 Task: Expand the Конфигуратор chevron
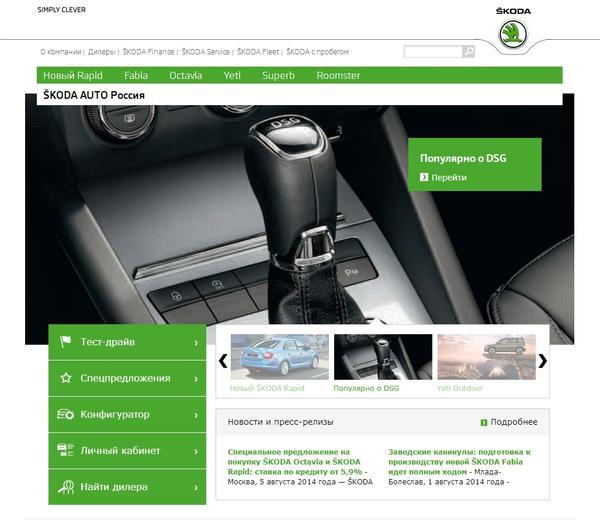coord(196,415)
